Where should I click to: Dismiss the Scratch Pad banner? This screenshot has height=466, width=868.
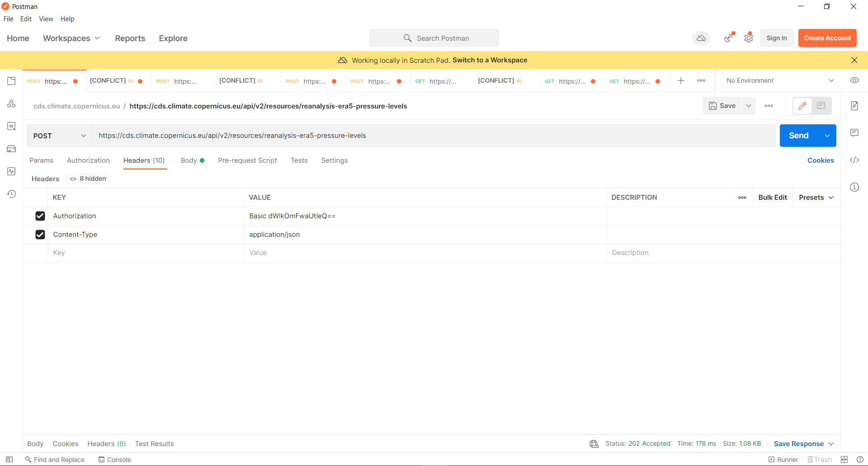(x=854, y=60)
